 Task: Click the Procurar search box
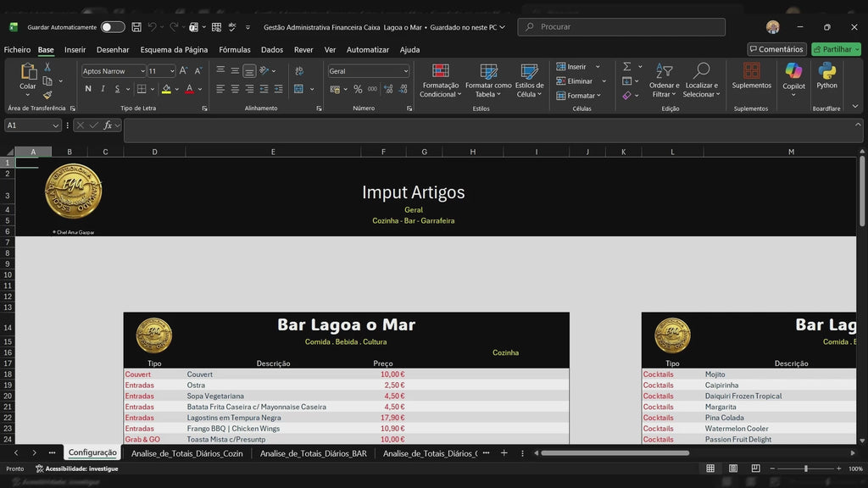tap(621, 27)
